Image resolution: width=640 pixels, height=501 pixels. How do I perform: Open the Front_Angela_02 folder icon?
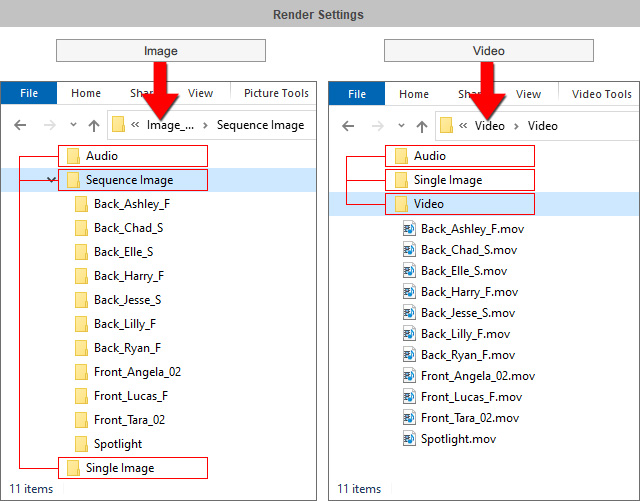(x=82, y=372)
